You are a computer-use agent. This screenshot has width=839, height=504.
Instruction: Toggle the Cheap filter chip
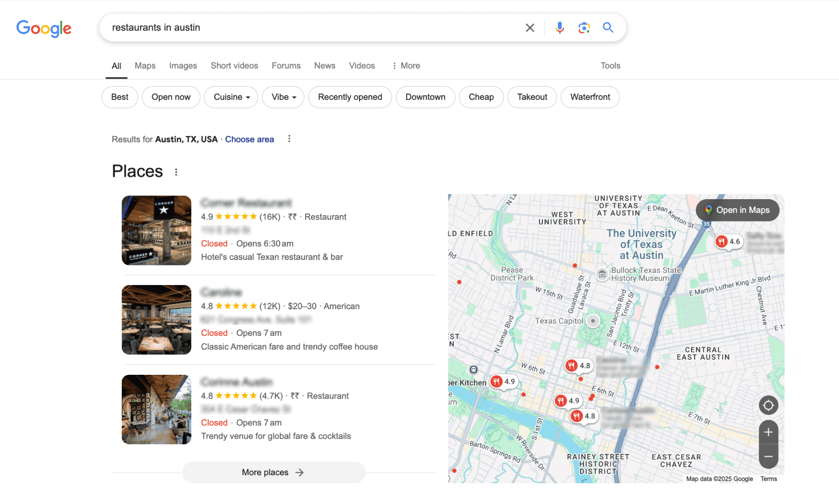[x=481, y=97]
